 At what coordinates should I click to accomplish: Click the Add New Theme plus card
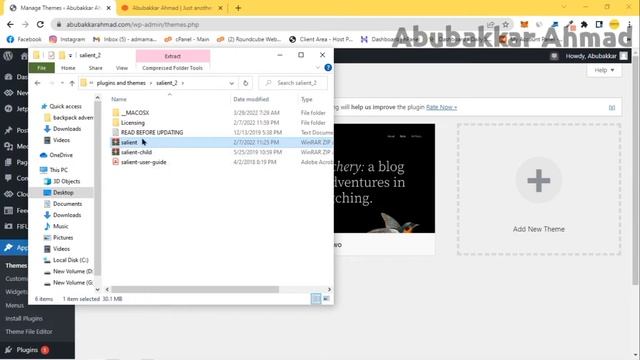(539, 189)
